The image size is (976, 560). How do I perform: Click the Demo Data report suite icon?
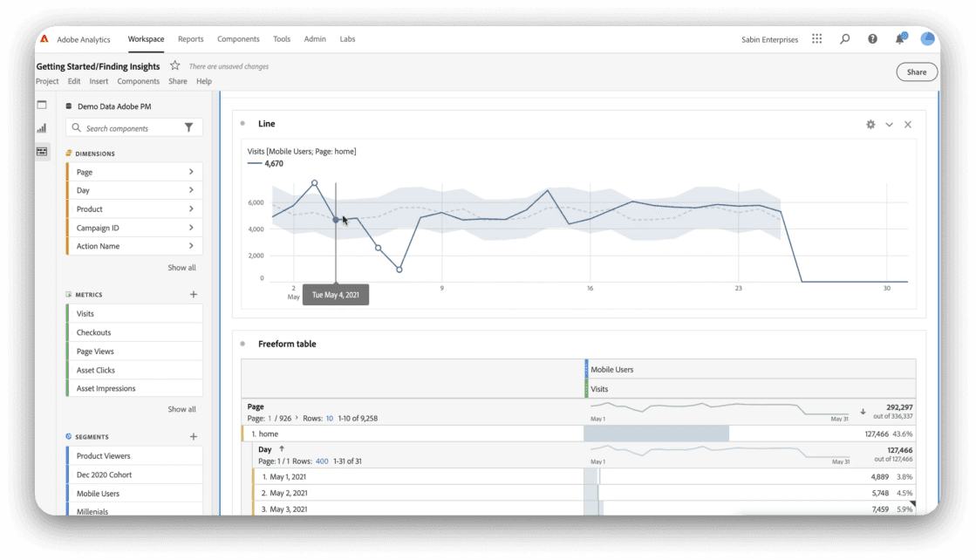coord(69,106)
